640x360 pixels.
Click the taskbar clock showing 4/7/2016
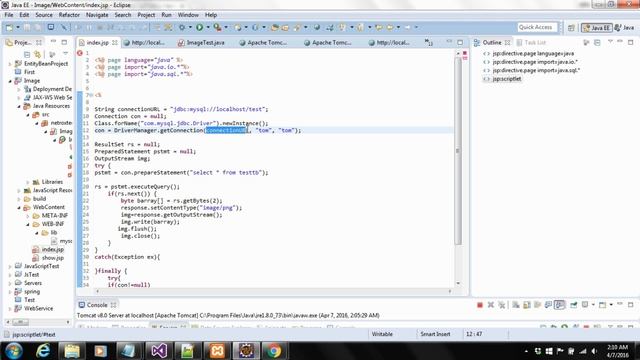coord(617,351)
